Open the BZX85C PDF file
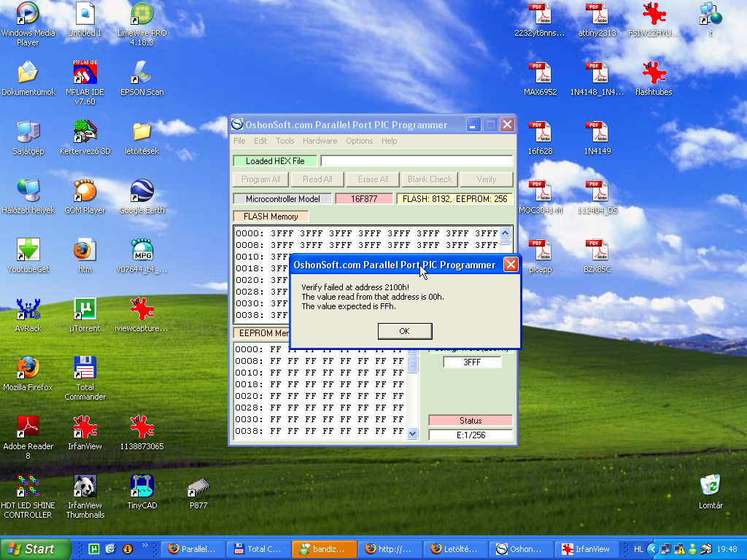 (x=597, y=256)
